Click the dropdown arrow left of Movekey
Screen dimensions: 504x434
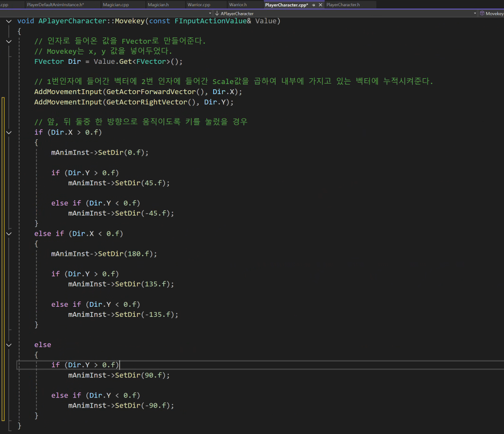[x=475, y=13]
